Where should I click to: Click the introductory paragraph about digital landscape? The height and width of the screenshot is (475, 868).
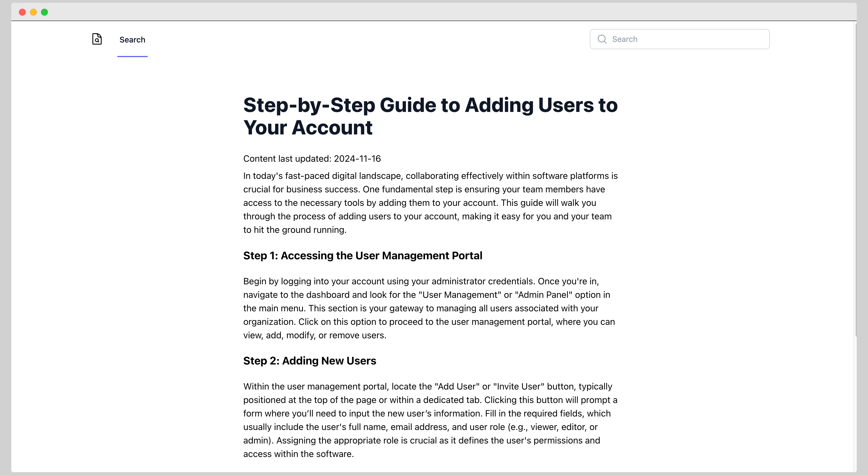[x=430, y=203]
